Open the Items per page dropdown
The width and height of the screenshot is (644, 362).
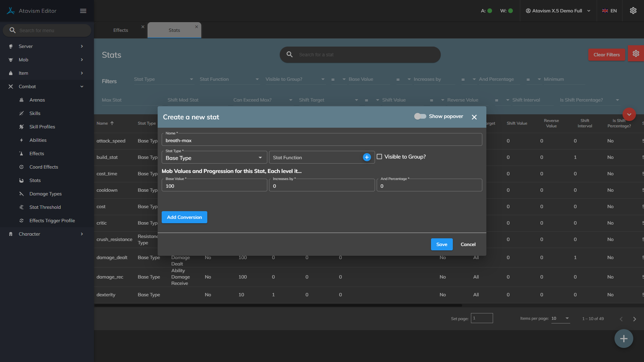pos(560,318)
